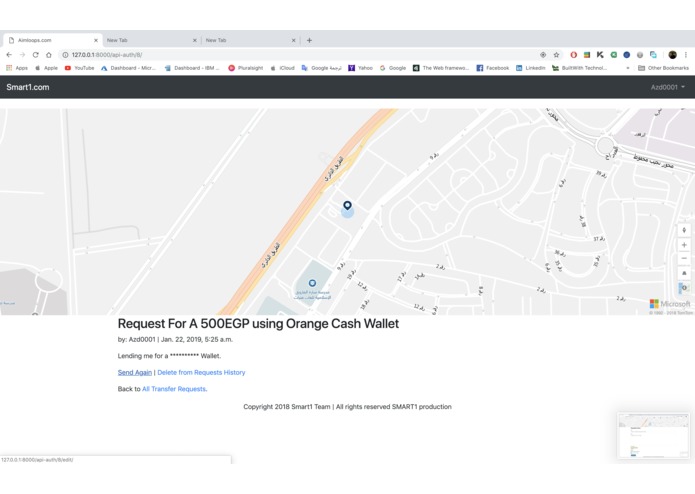Close the Aimloops.com tab
The height and width of the screenshot is (494, 695).
[x=96, y=40]
